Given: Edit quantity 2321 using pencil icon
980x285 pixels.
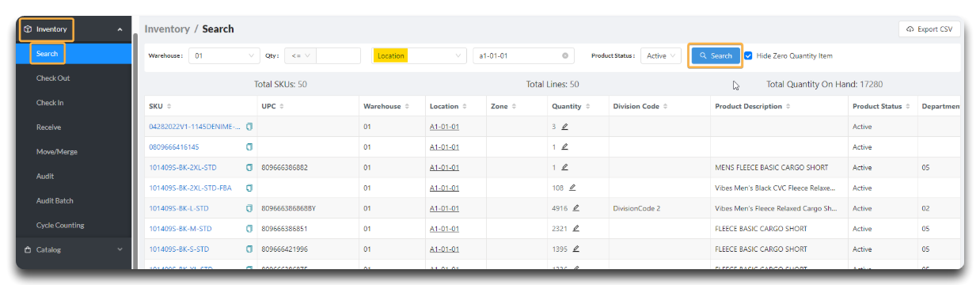Looking at the screenshot, I should [x=576, y=230].
